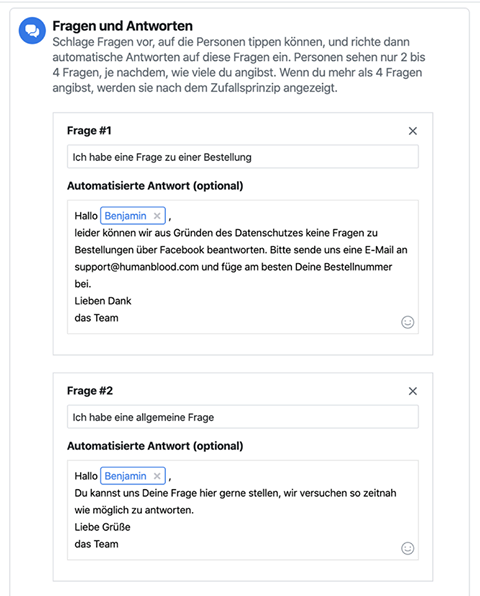Place cursor after 'Lieben Dank' line
Screen dimensions: 480x596
[x=132, y=301]
